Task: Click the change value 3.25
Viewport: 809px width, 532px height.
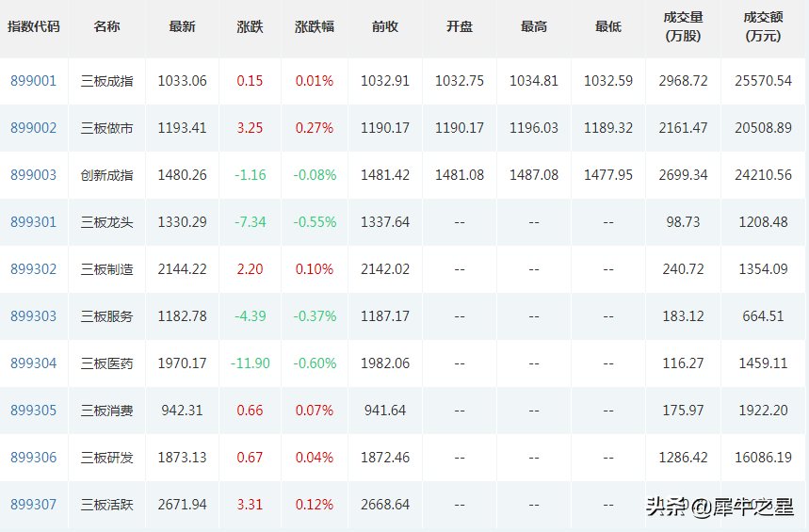Action: tap(250, 128)
